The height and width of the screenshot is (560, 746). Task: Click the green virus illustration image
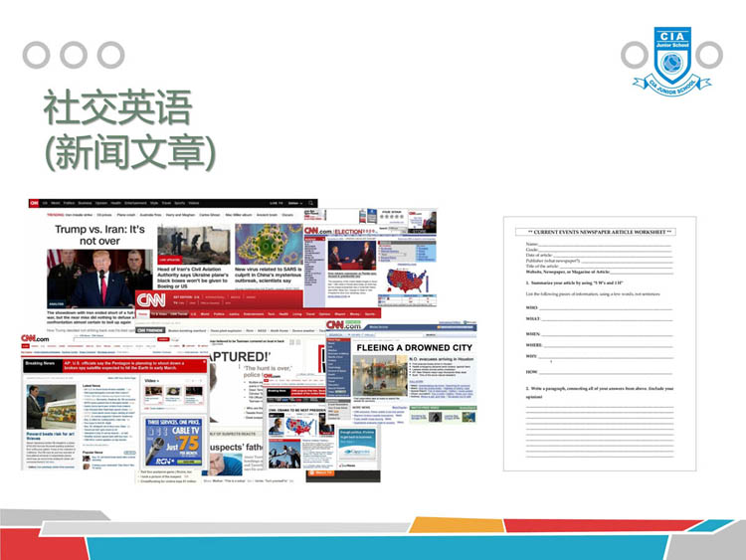(x=268, y=242)
